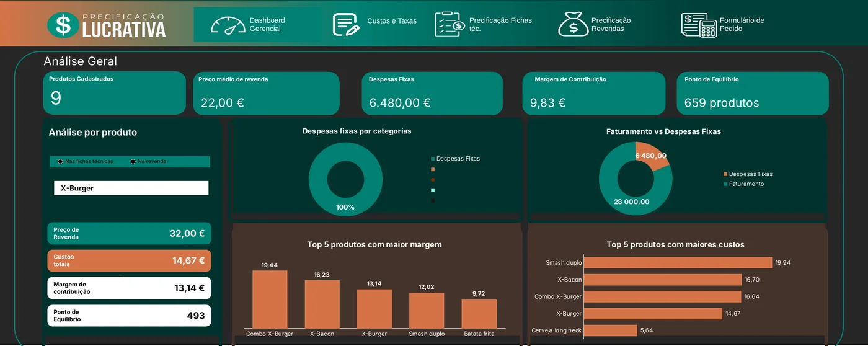
Task: Go to Precificação Fichas téc. tab label
Action: pyautogui.click(x=500, y=25)
